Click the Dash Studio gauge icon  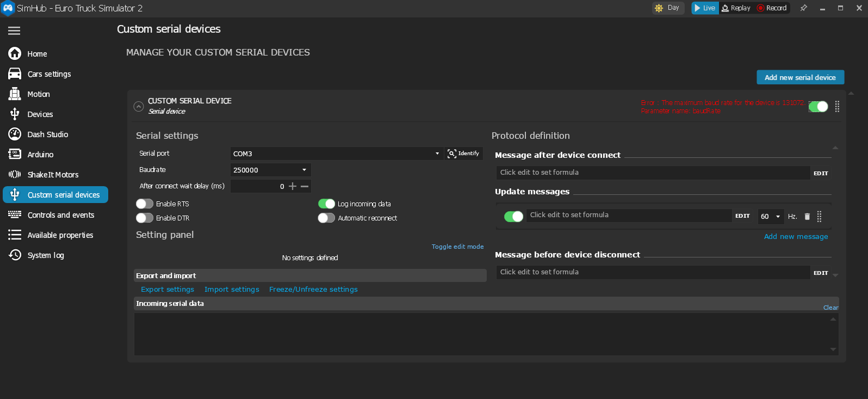click(x=15, y=134)
